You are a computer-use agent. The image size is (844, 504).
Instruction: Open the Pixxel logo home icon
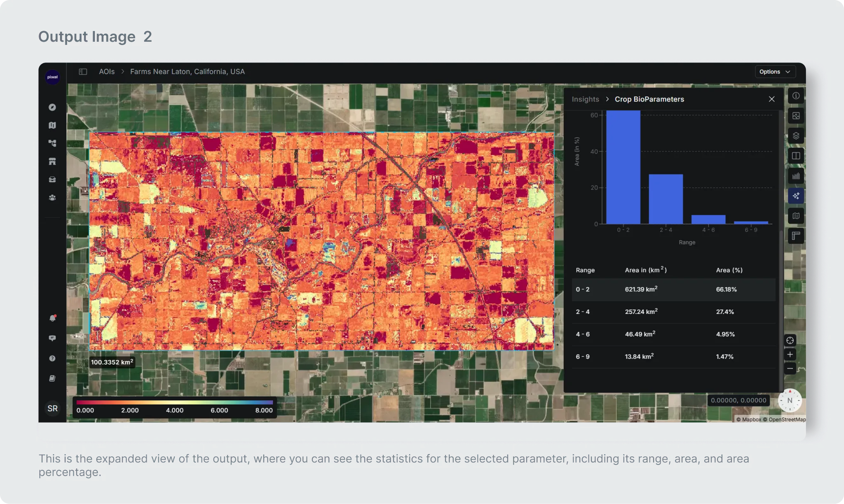click(52, 77)
